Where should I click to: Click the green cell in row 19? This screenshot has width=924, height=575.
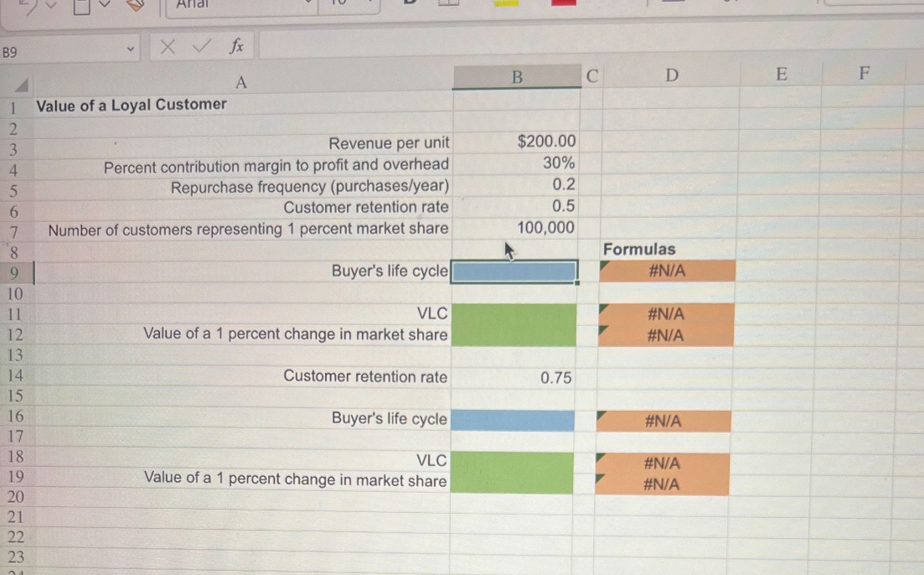(511, 483)
